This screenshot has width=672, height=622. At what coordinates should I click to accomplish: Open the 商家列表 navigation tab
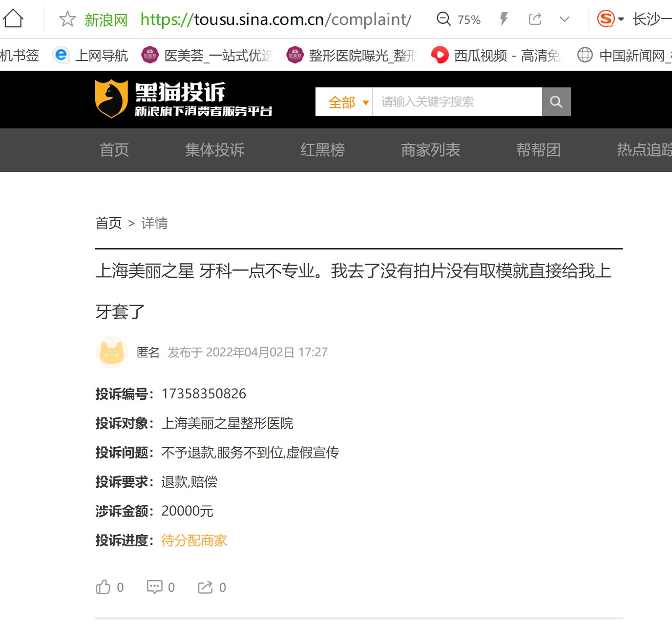[x=431, y=150]
